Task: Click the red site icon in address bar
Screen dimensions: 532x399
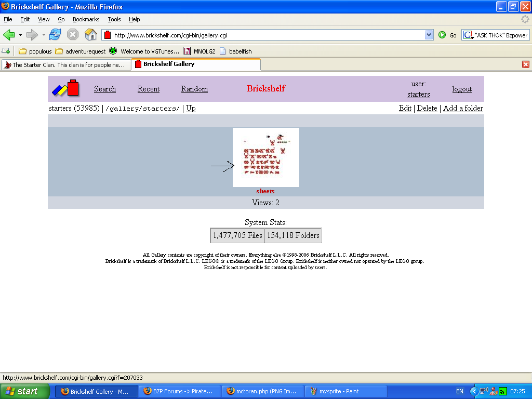Action: (108, 35)
